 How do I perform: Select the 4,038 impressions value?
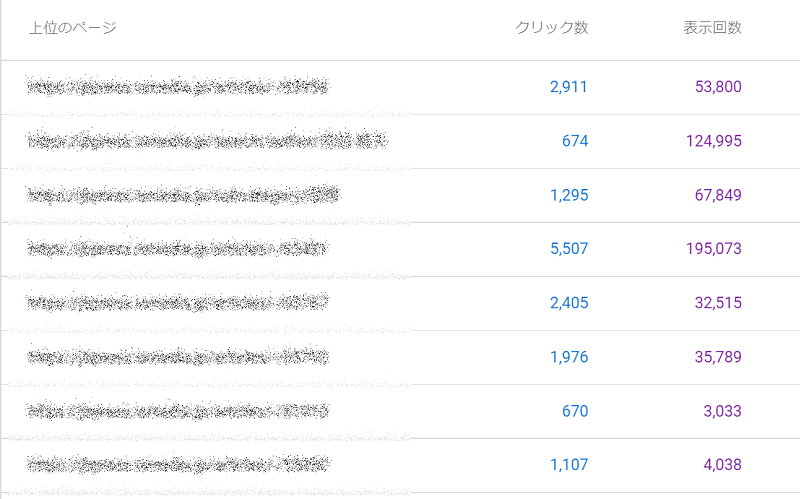722,464
